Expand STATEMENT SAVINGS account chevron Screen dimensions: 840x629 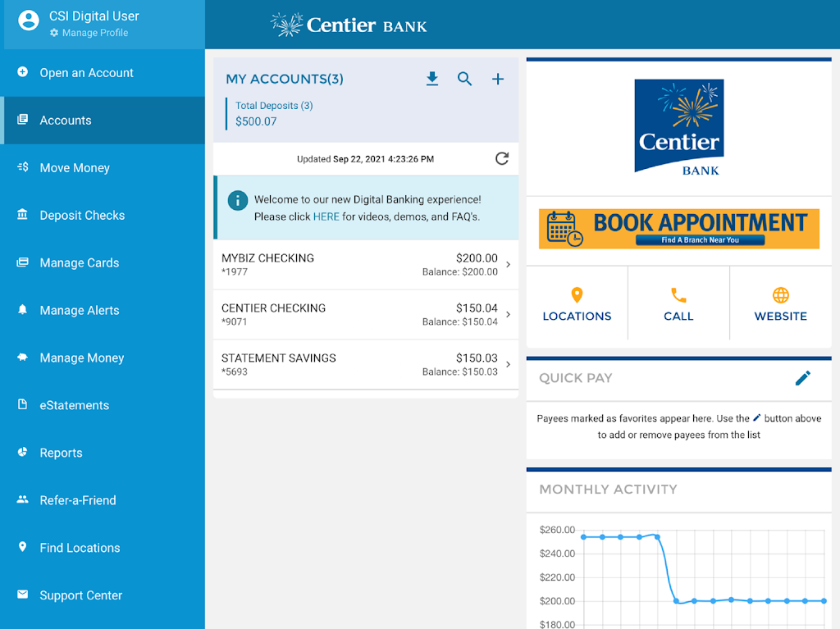coord(508,364)
